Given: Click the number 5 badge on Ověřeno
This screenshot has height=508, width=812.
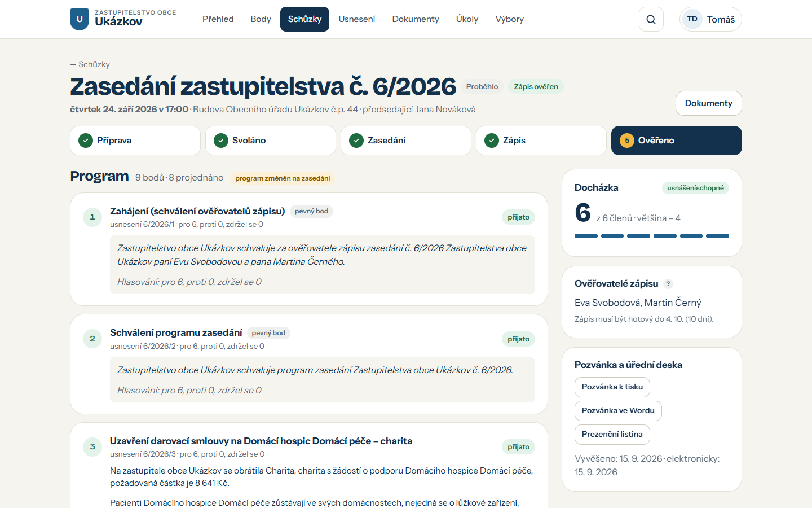Looking at the screenshot, I should pos(627,141).
